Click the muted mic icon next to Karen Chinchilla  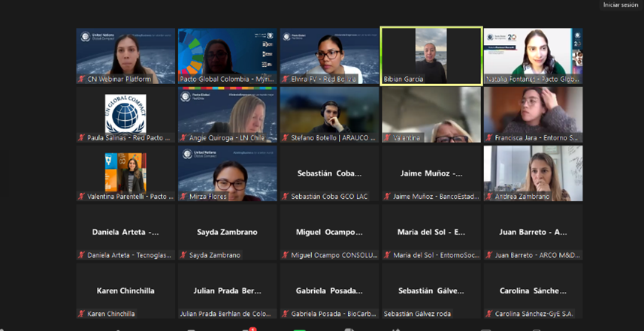click(82, 314)
